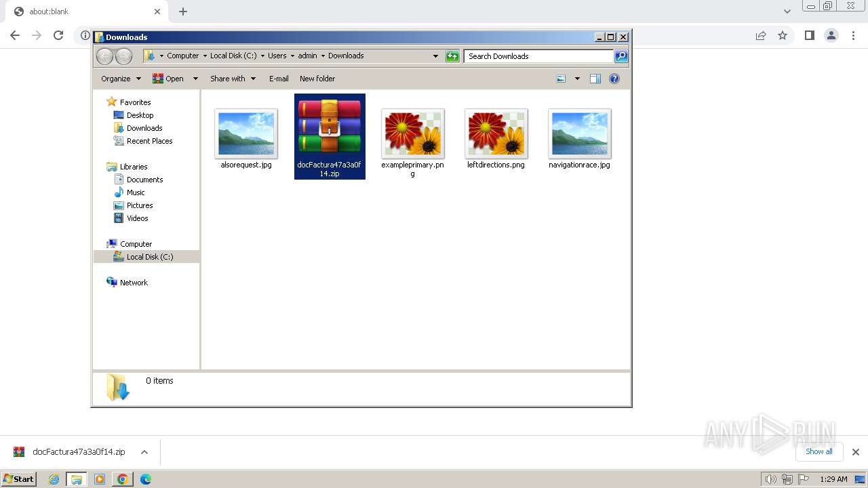Open Music library
This screenshot has height=488, width=868.
(136, 192)
